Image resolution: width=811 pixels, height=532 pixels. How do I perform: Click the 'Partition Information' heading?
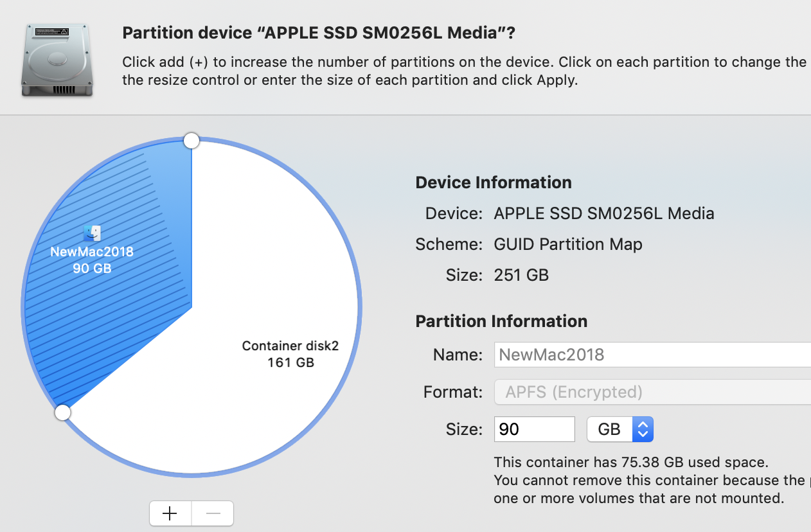(501, 321)
